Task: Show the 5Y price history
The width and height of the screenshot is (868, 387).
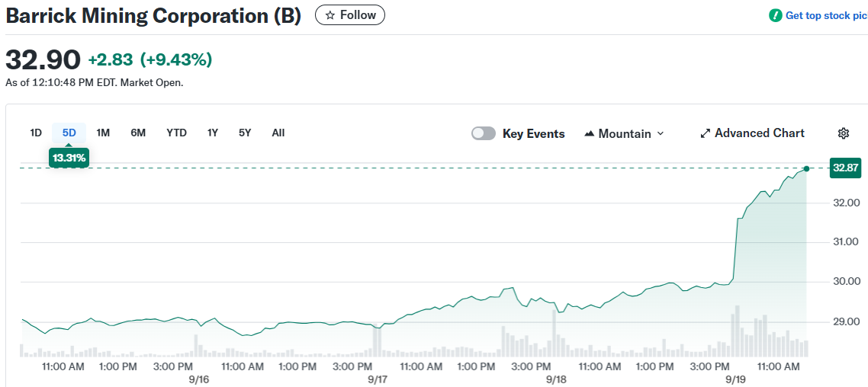Action: [x=246, y=133]
